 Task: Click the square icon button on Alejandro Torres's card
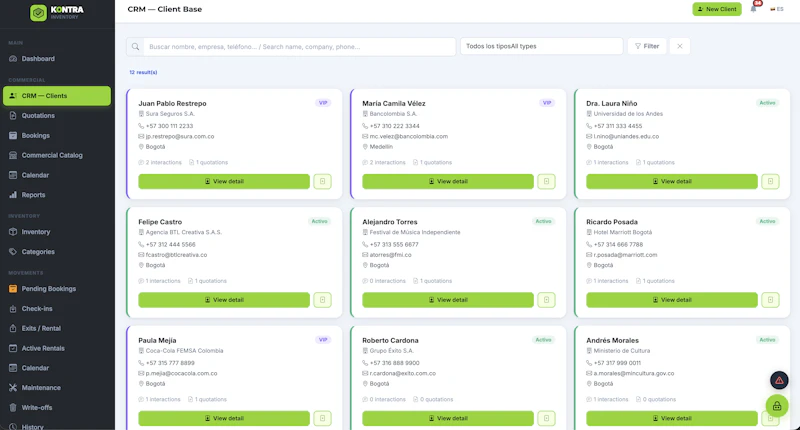(546, 300)
